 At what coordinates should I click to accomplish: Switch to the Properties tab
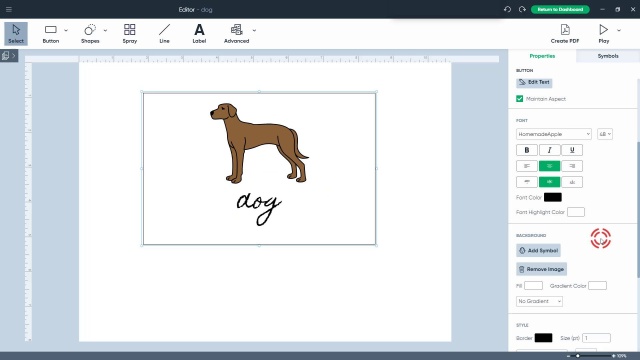pos(542,56)
